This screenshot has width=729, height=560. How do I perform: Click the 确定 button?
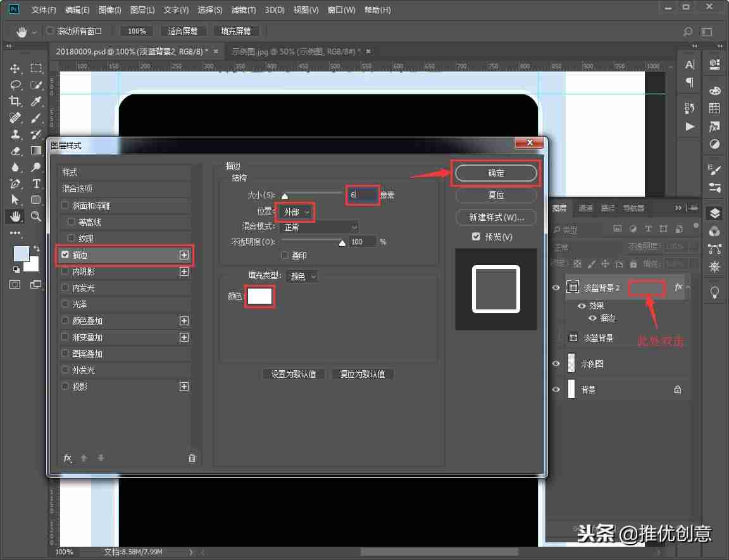coord(495,173)
